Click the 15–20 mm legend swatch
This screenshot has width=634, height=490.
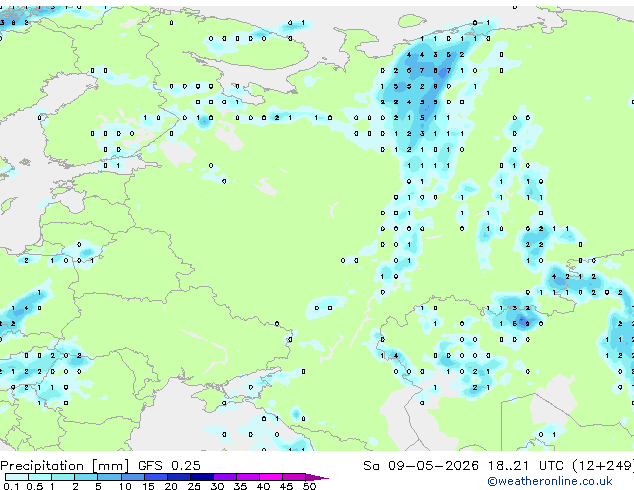[x=155, y=477]
